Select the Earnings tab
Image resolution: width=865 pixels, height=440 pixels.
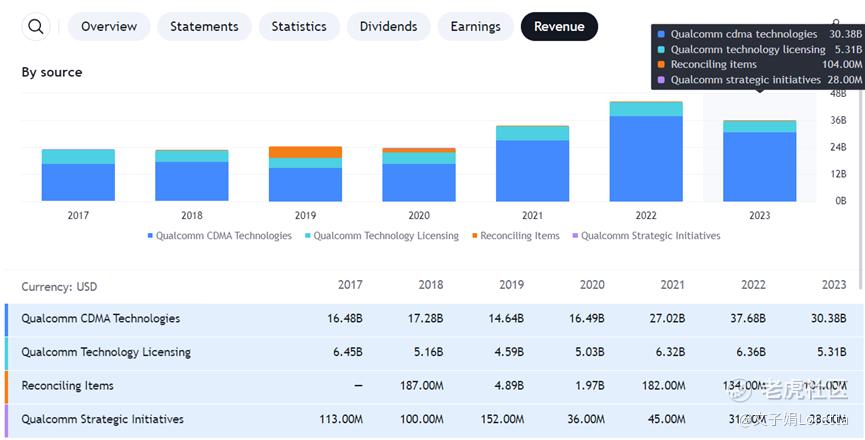(x=476, y=26)
